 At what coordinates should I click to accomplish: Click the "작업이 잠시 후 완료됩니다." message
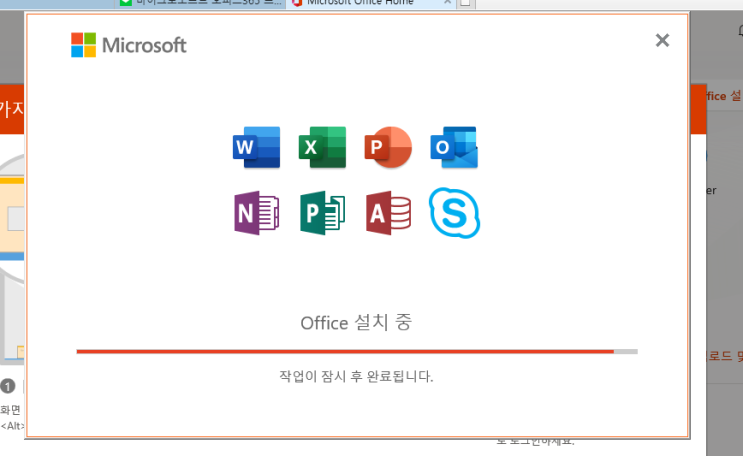coord(356,376)
